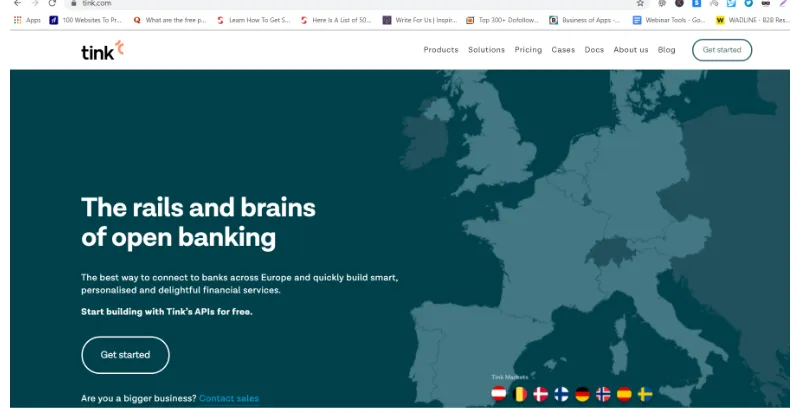Go to the Pricing page
Viewport: 798px width, 413px height.
pyautogui.click(x=528, y=50)
